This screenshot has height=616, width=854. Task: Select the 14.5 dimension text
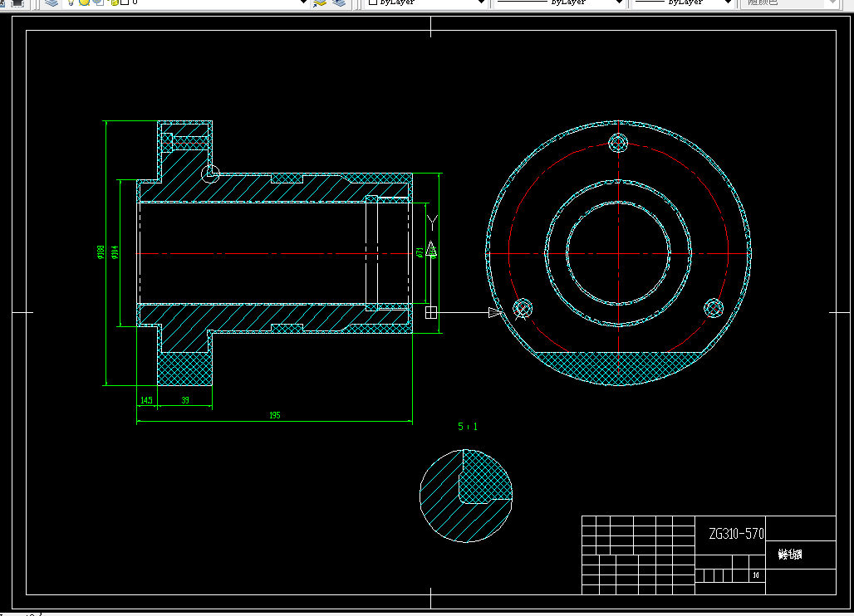point(146,400)
